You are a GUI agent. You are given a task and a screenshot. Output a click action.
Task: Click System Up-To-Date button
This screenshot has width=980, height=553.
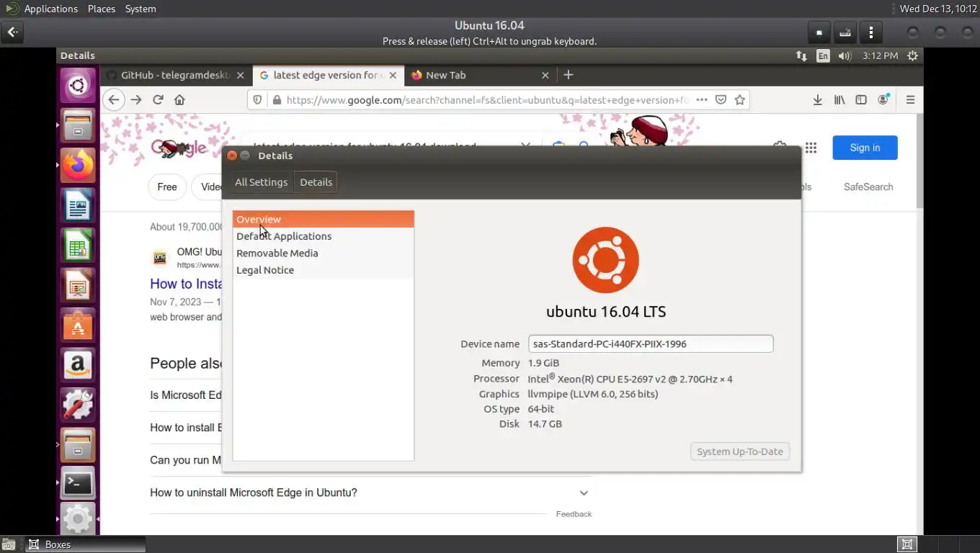tap(740, 451)
